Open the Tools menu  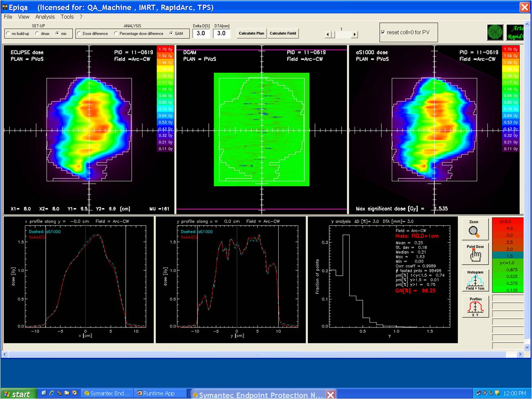(x=67, y=17)
